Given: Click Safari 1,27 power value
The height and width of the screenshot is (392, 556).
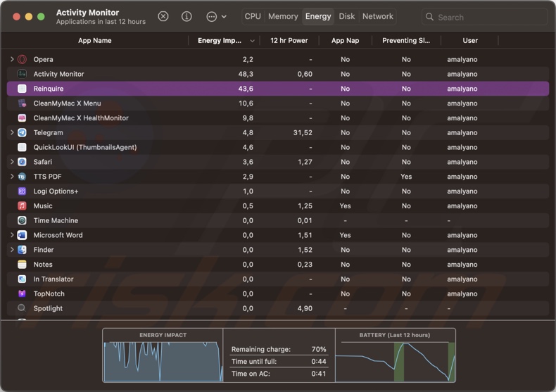Looking at the screenshot, I should click(305, 162).
